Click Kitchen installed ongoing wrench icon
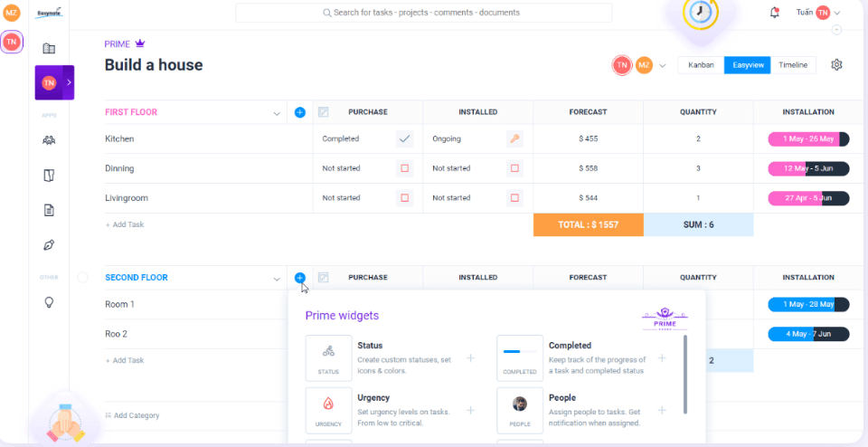This screenshot has height=447, width=868. (514, 139)
